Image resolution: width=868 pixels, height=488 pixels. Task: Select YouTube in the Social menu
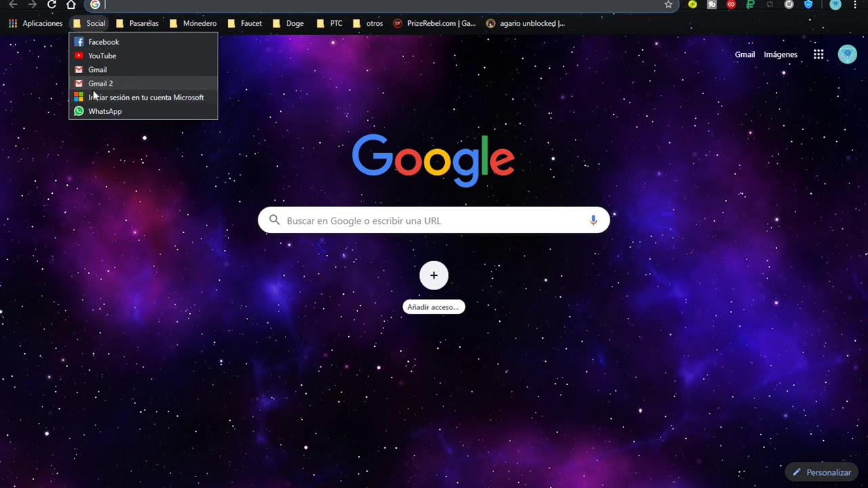(x=143, y=56)
